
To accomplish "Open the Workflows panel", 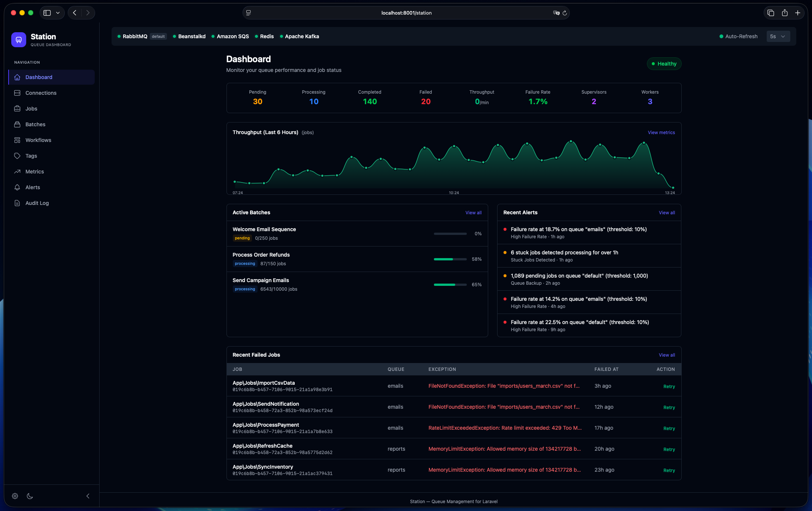I will [x=38, y=140].
